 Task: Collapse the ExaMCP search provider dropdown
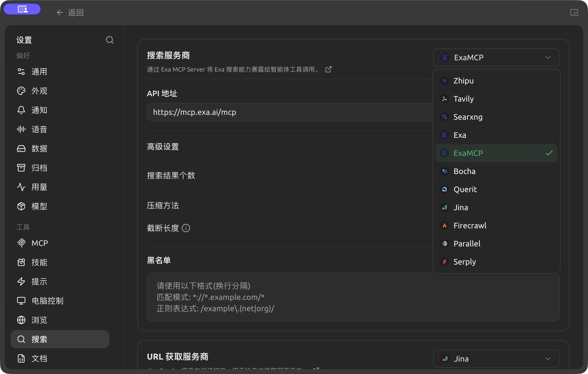tap(496, 58)
